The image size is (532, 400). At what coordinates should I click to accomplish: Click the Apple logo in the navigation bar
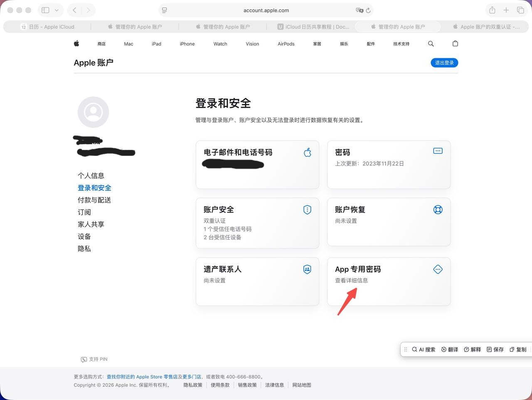(76, 43)
